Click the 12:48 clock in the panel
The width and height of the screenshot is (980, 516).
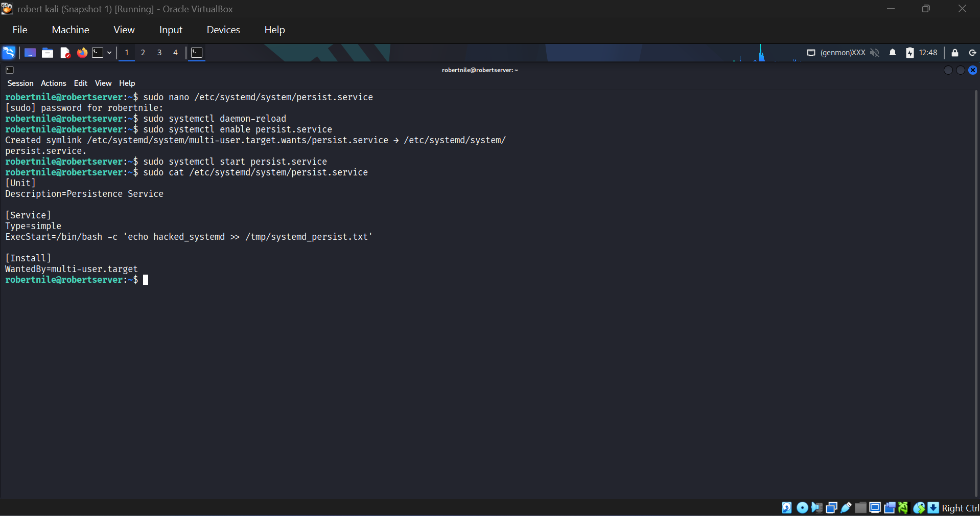click(928, 53)
